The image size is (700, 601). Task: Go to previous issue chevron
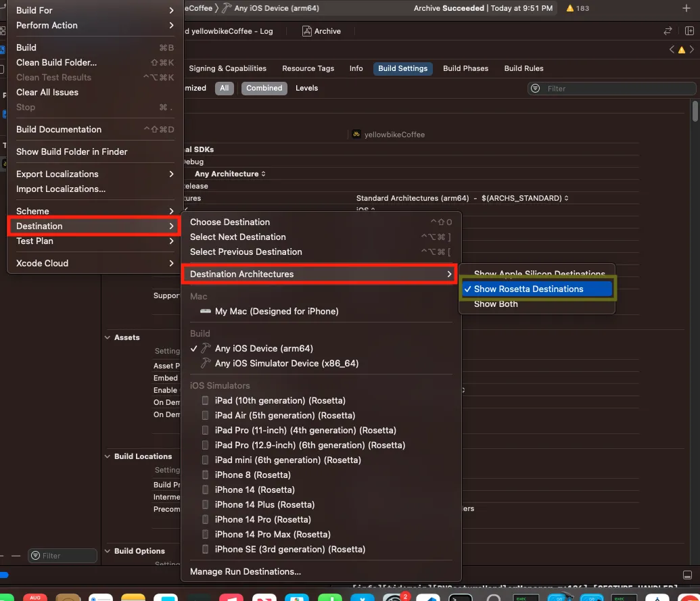(672, 49)
